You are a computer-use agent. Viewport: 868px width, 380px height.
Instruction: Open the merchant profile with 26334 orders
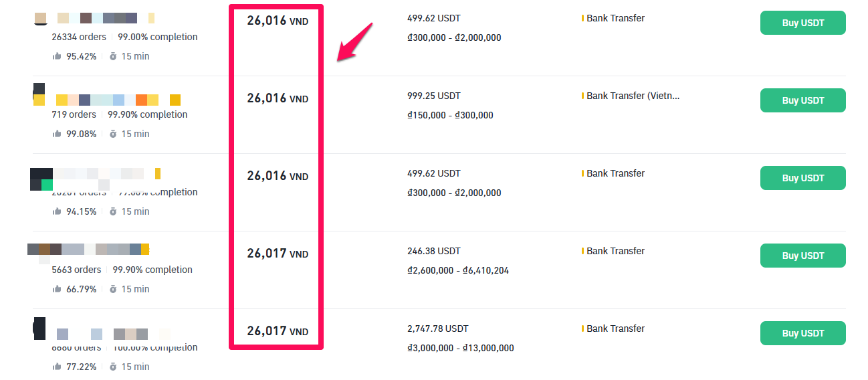94,18
